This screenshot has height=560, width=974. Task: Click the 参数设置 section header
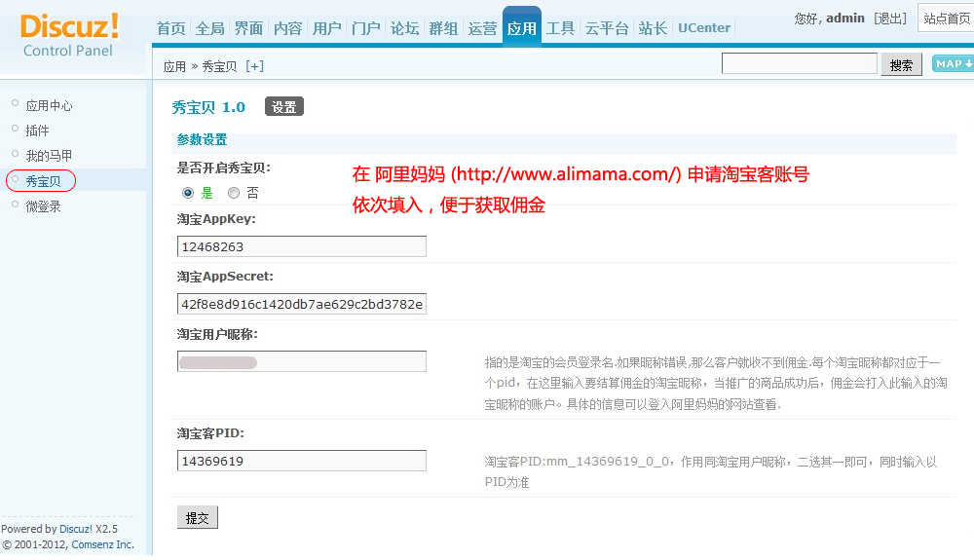click(202, 139)
